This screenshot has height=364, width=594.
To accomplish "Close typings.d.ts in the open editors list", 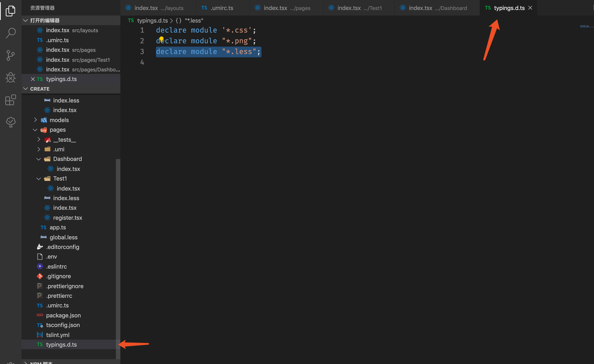I will coord(33,79).
